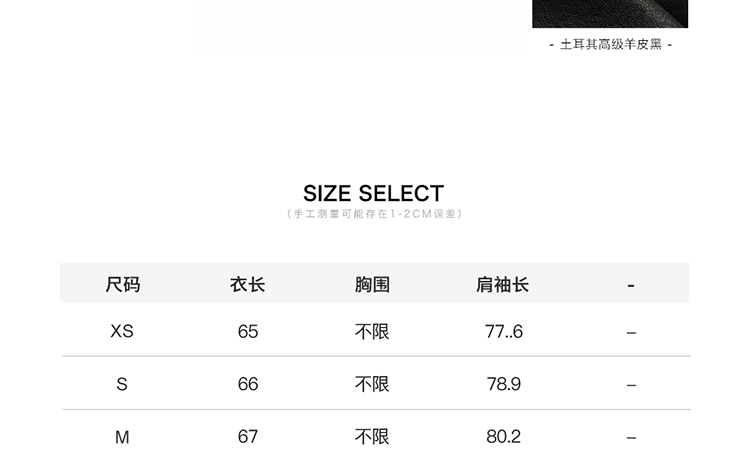Click 不限 bust value in XS row
Screen dimensions: 750x457
tap(372, 332)
